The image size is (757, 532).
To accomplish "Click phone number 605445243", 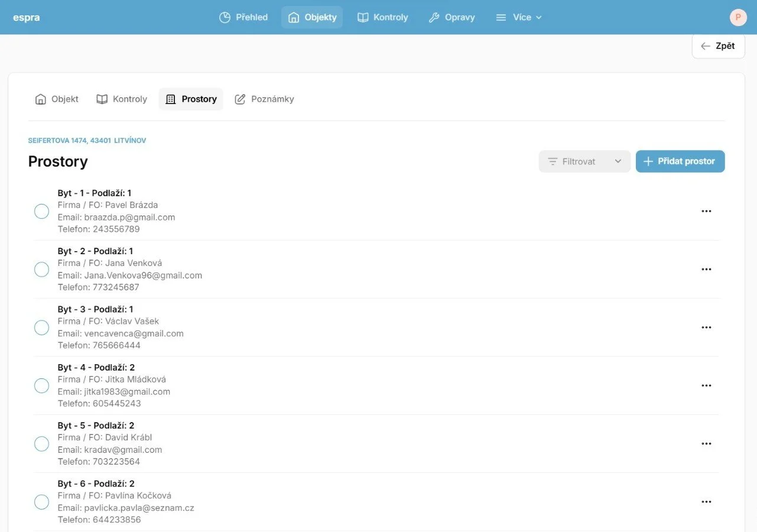I will 117,404.
